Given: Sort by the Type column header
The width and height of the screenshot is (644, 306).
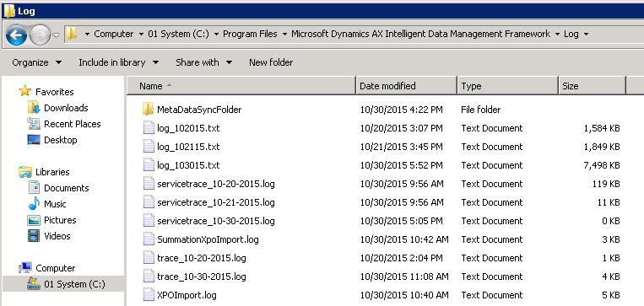Looking at the screenshot, I should pyautogui.click(x=507, y=86).
